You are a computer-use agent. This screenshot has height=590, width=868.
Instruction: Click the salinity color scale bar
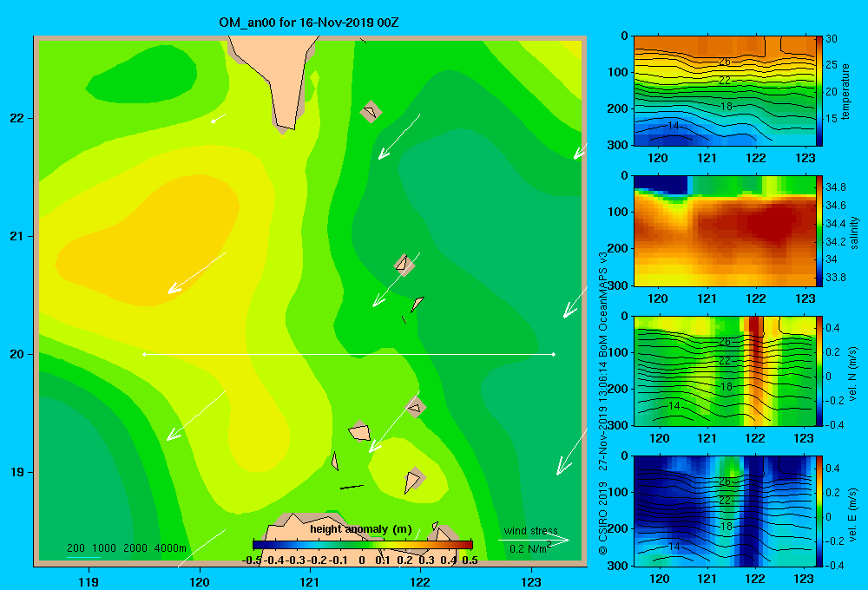click(819, 231)
